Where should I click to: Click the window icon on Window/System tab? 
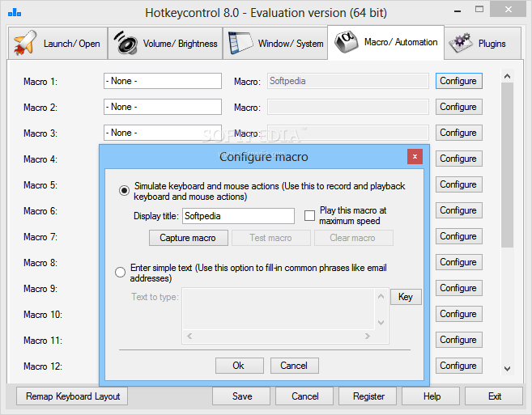coord(240,43)
